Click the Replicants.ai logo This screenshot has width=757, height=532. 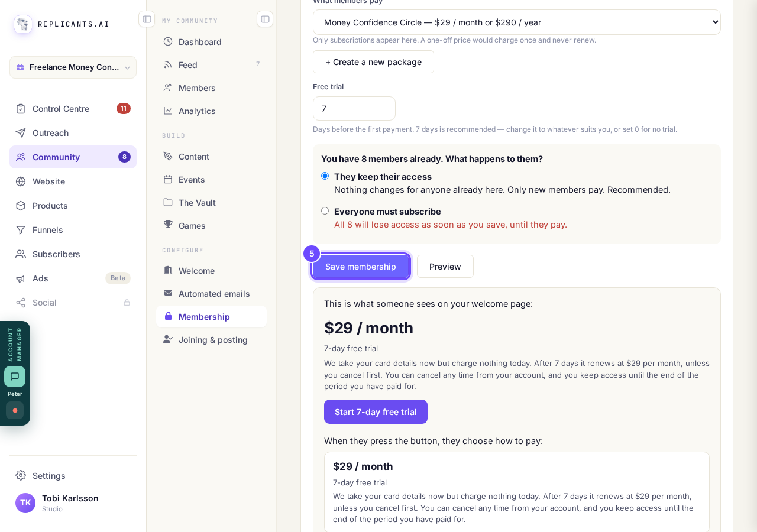click(x=23, y=24)
